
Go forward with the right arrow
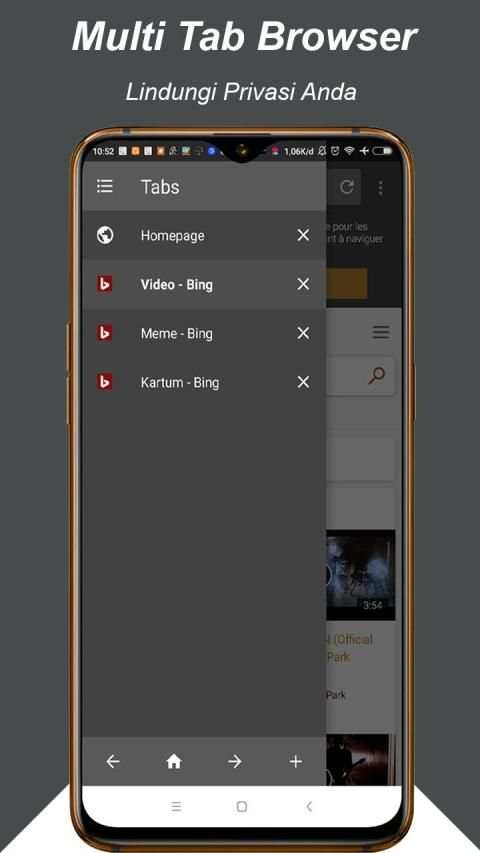235,762
